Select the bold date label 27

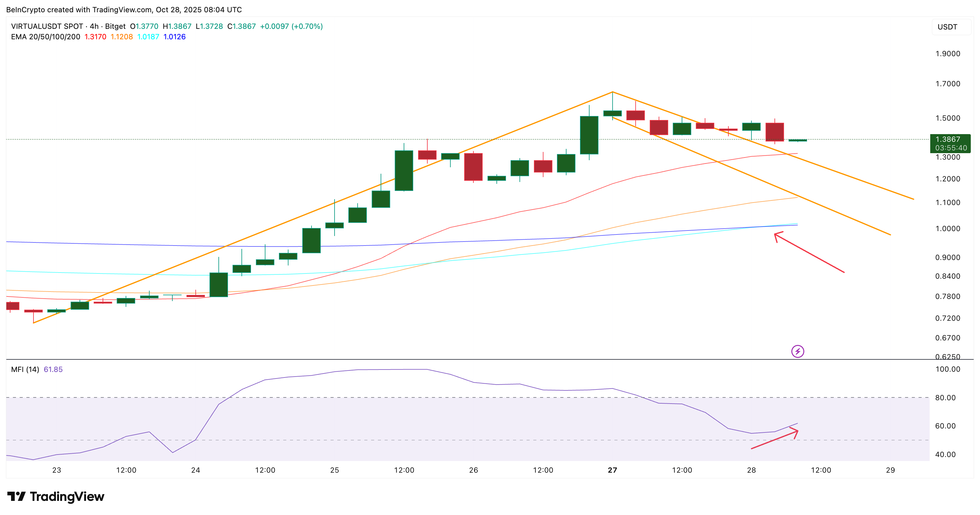(x=612, y=470)
